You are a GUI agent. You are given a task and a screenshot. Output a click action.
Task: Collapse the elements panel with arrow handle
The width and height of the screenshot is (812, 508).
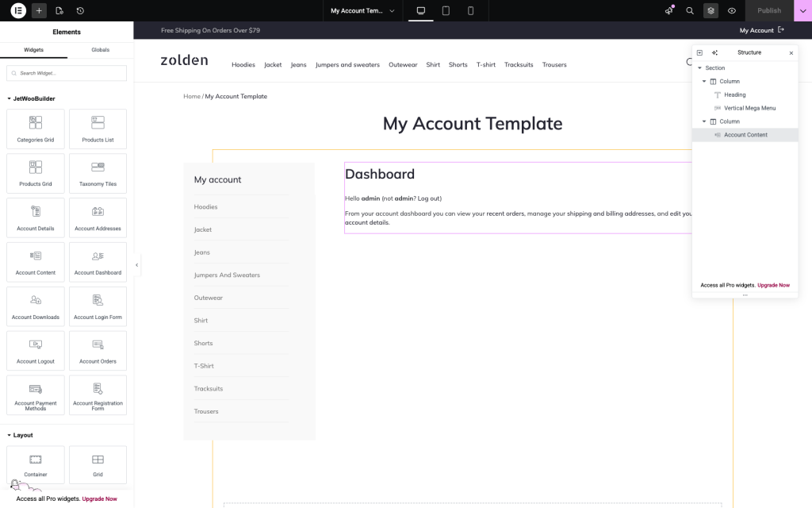click(x=136, y=265)
